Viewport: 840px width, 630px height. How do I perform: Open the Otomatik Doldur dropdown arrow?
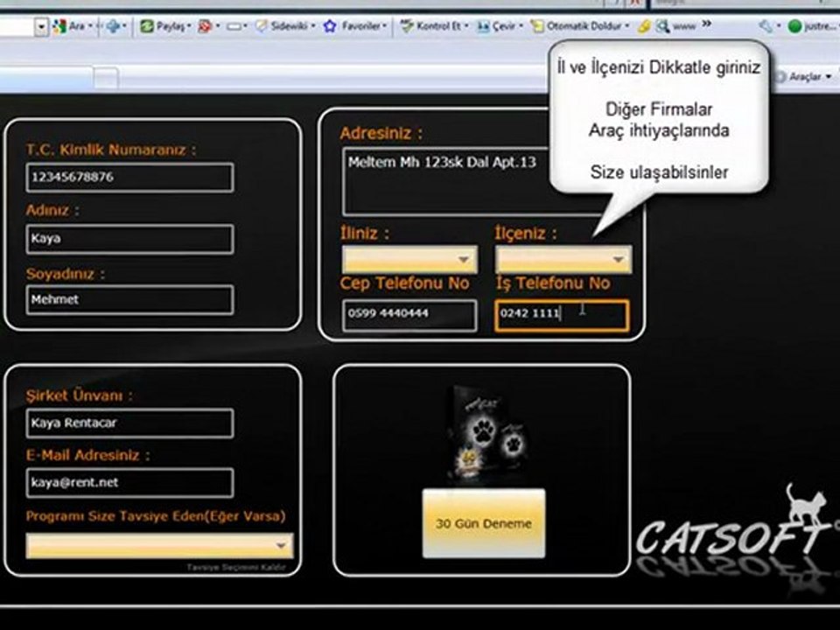click(627, 26)
